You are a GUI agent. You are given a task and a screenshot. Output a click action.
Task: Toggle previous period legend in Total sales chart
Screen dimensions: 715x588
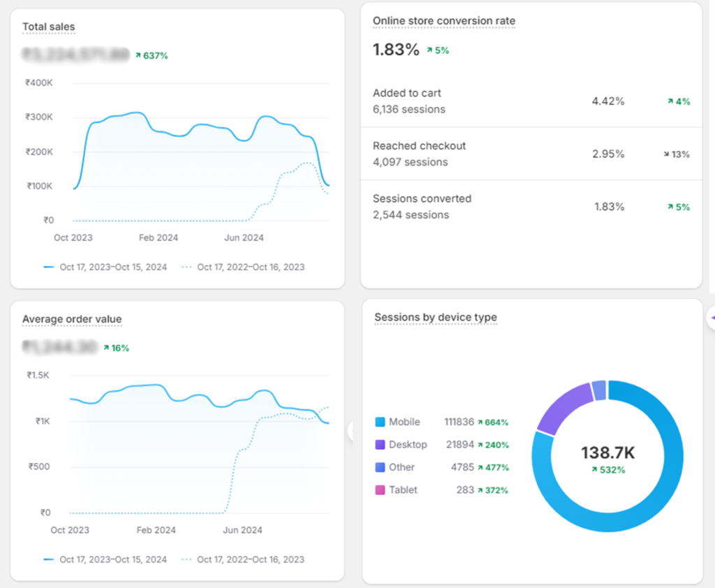[x=243, y=267]
